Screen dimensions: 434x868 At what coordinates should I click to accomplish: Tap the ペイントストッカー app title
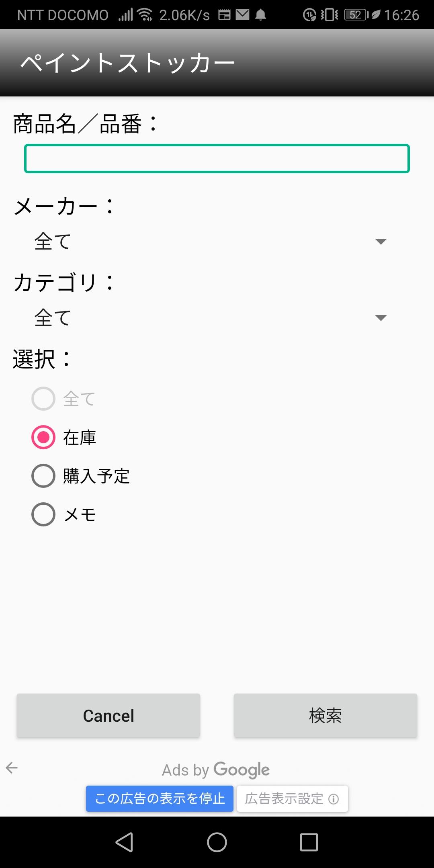click(x=127, y=63)
